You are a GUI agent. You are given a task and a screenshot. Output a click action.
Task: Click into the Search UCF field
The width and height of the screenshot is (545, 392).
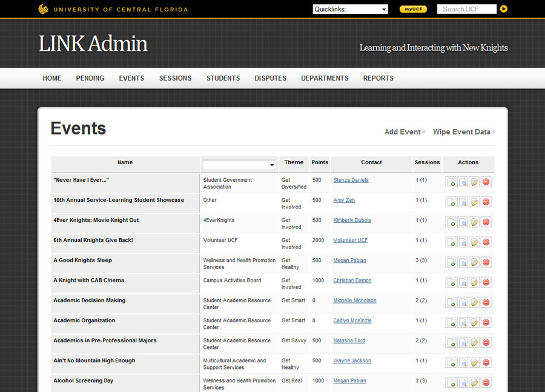coord(466,9)
